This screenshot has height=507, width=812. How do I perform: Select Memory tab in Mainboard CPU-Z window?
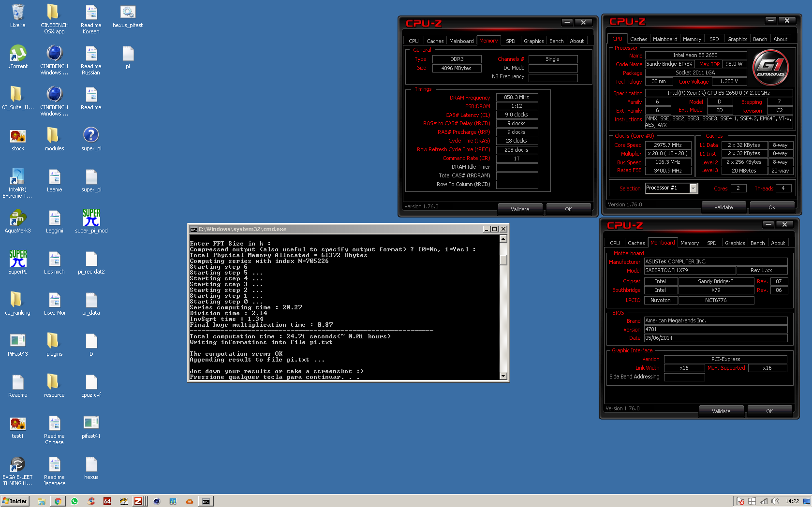click(x=689, y=243)
